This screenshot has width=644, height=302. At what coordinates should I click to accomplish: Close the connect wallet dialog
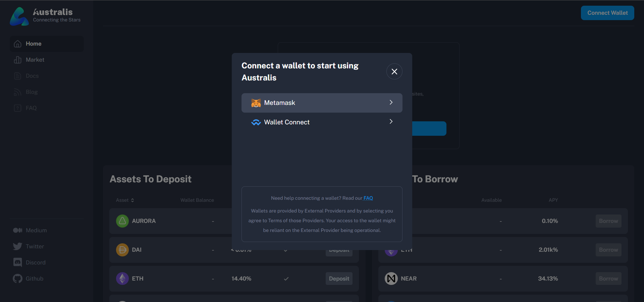(x=394, y=71)
